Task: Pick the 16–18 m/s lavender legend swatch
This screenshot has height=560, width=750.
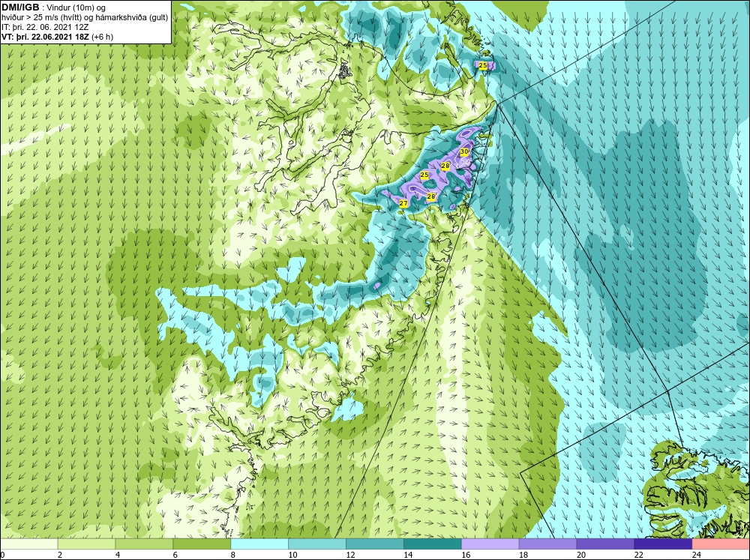Action: (490, 544)
